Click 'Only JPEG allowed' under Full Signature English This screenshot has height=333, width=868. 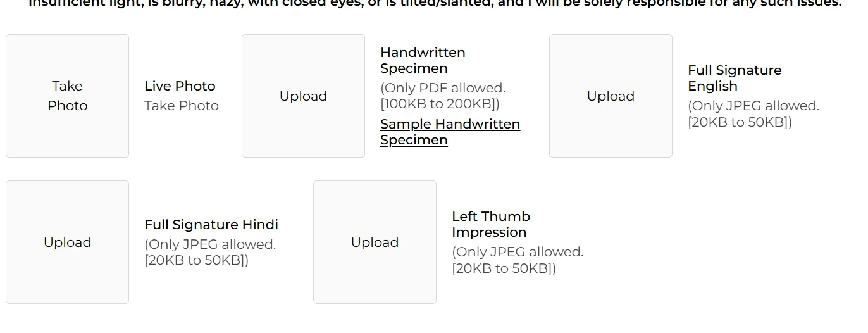753,106
